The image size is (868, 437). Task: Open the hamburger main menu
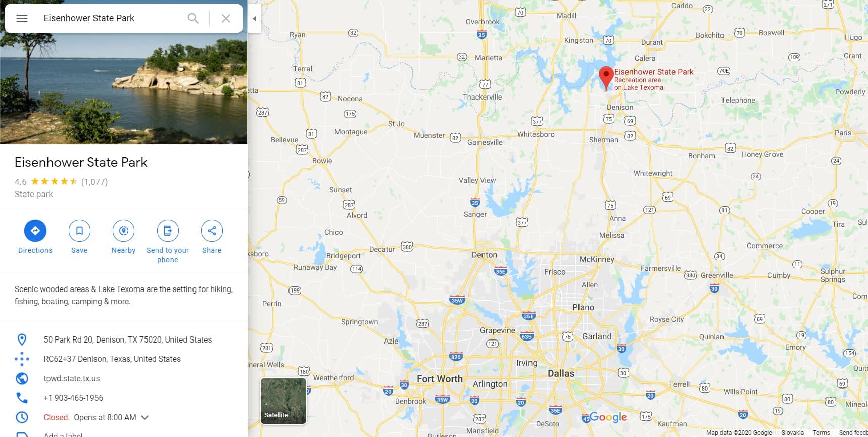[22, 18]
